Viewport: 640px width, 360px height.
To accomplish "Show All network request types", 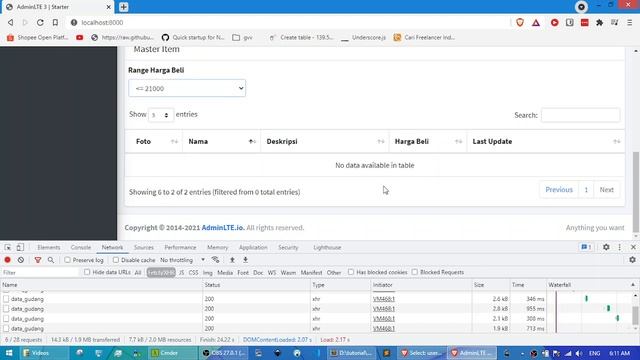I will coord(138,272).
